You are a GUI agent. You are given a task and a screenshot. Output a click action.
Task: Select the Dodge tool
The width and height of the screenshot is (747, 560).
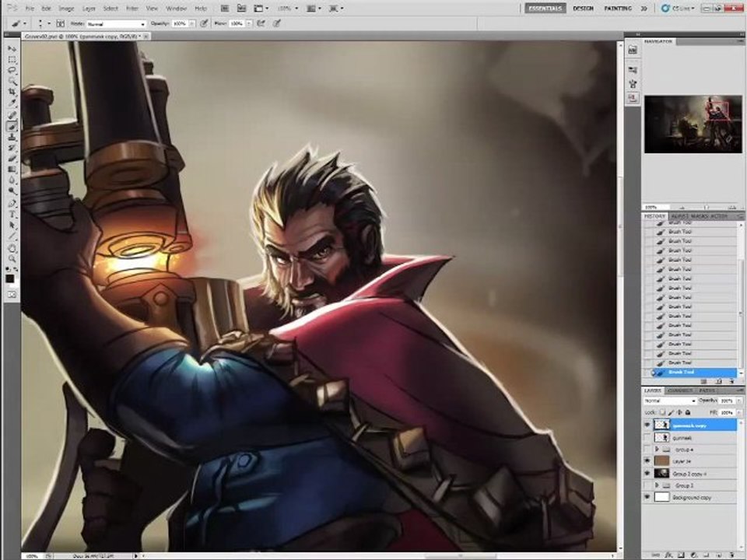click(12, 191)
